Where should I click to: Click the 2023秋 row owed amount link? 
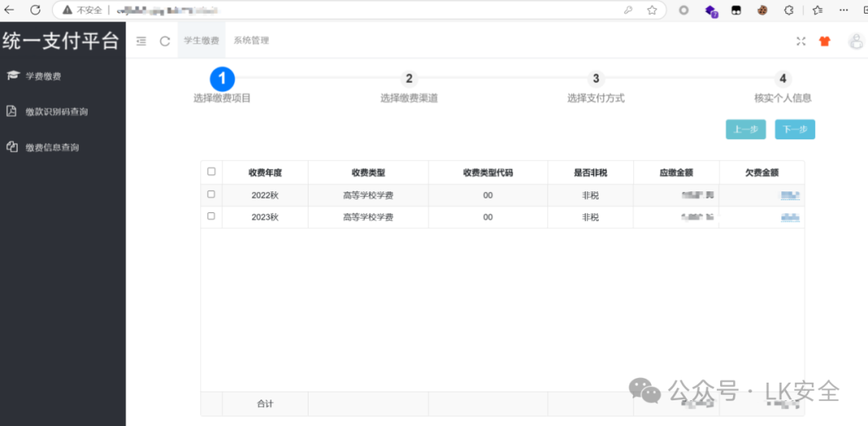pyautogui.click(x=790, y=218)
